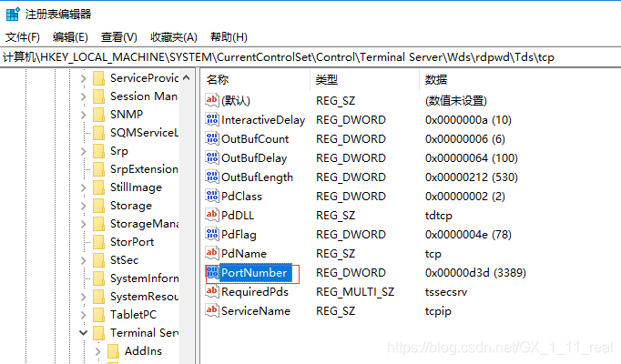The height and width of the screenshot is (364, 621).
Task: Click the folder icon of TabletPC key
Action: coord(98,315)
